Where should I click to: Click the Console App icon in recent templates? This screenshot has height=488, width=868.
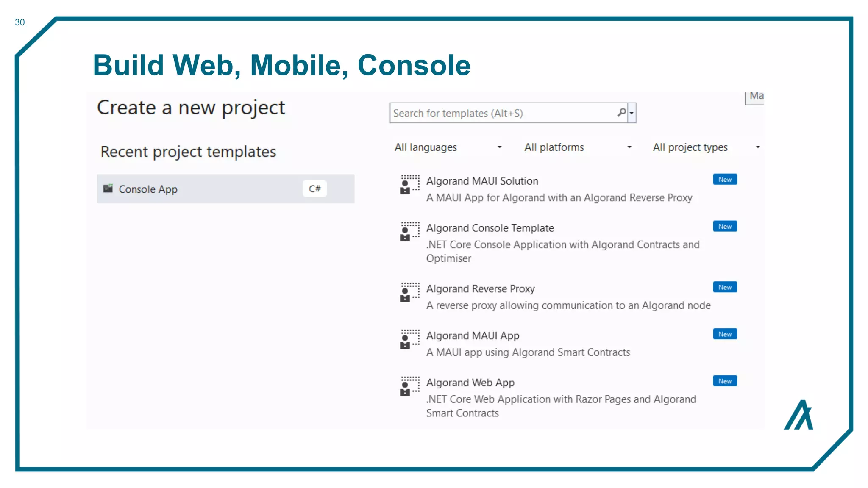point(108,189)
